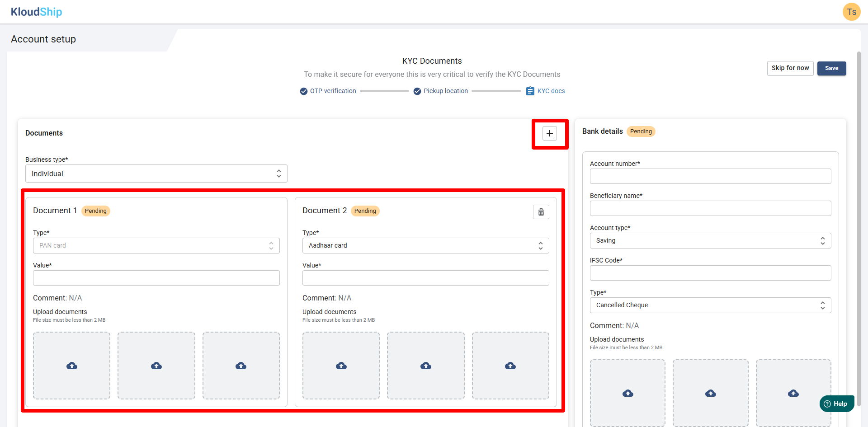Viewport: 868px width, 427px height.
Task: Click second upload cloud box in Document 1
Action: coord(156,366)
